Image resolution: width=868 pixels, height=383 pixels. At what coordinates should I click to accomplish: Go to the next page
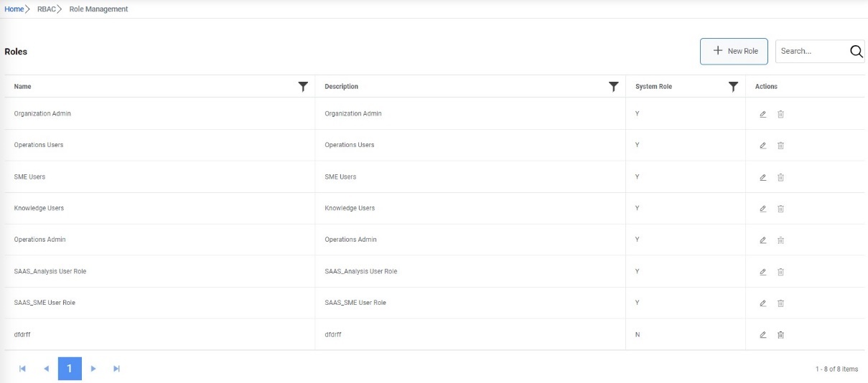[93, 369]
